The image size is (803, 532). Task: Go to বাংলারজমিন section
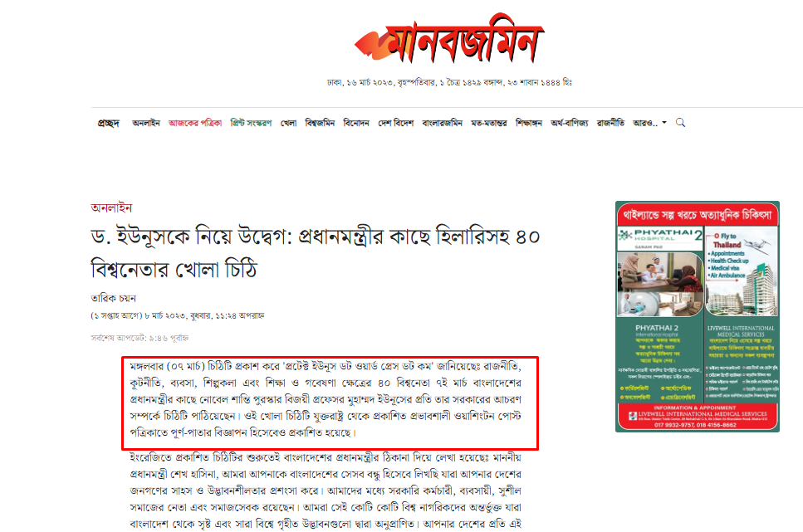point(442,123)
